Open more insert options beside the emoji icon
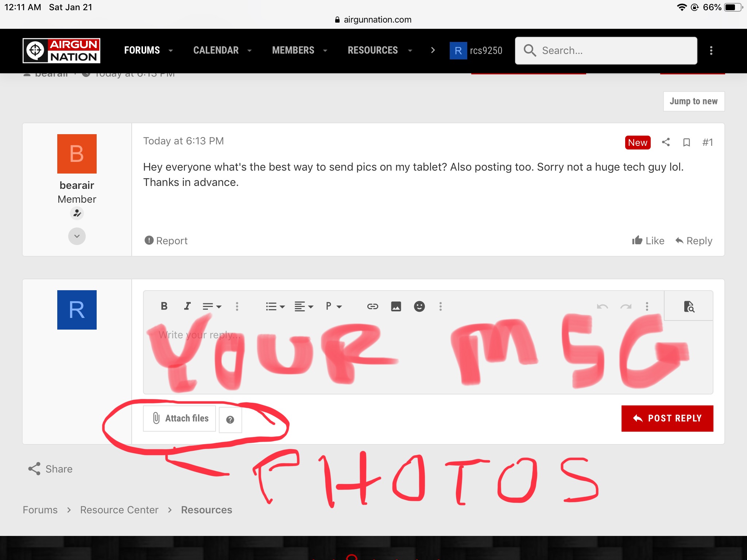 pyautogui.click(x=441, y=306)
